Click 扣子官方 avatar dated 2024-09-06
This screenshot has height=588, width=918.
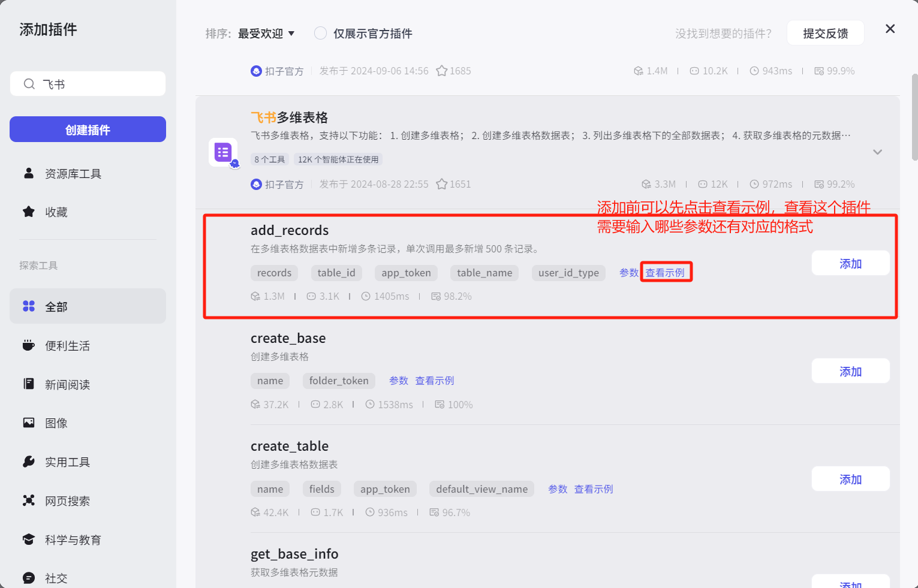click(x=256, y=71)
